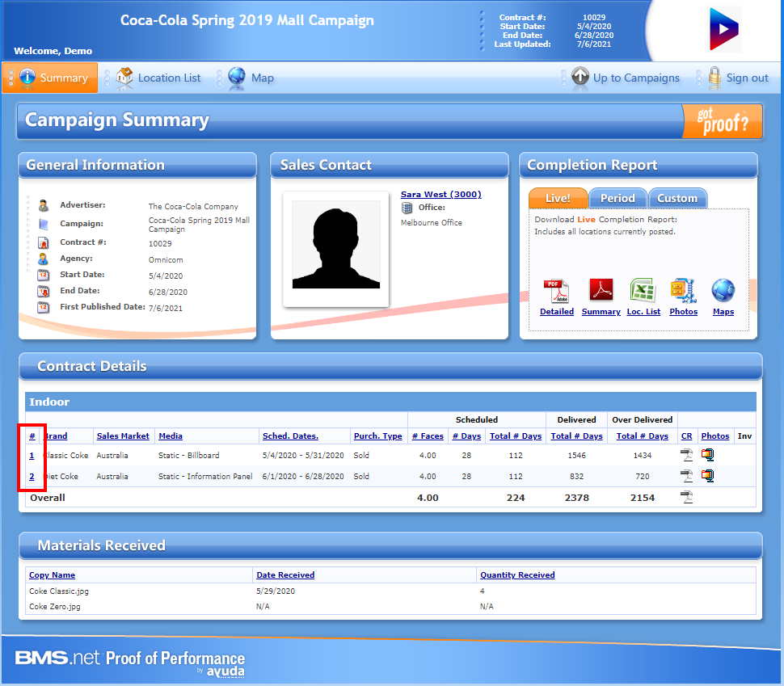Click the Photos column header

[715, 436]
